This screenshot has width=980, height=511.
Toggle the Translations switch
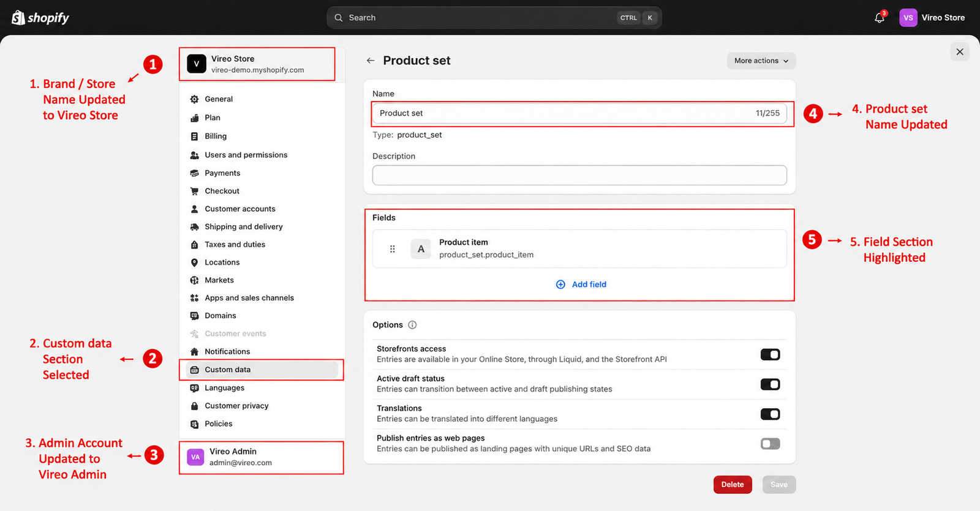770,414
